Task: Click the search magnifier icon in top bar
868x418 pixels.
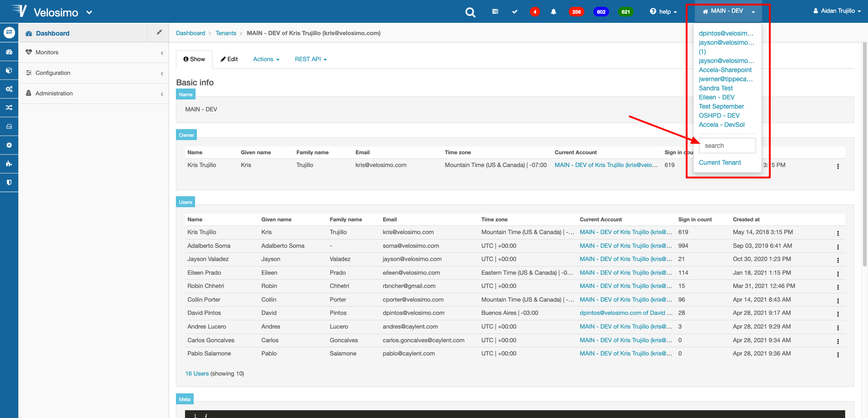Action: (x=470, y=12)
